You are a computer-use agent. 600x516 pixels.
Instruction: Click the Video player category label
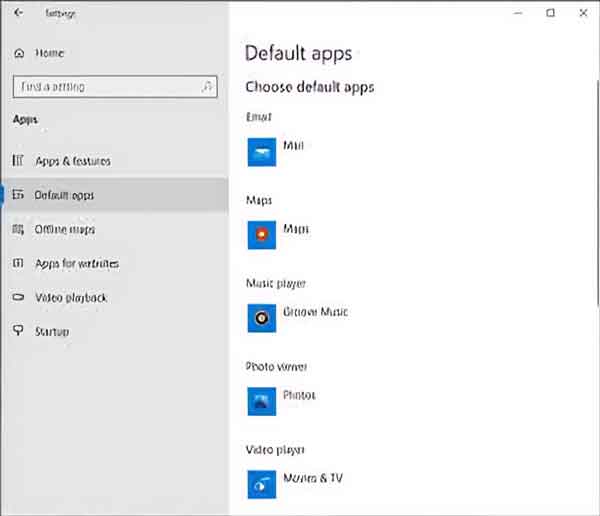tap(275, 449)
